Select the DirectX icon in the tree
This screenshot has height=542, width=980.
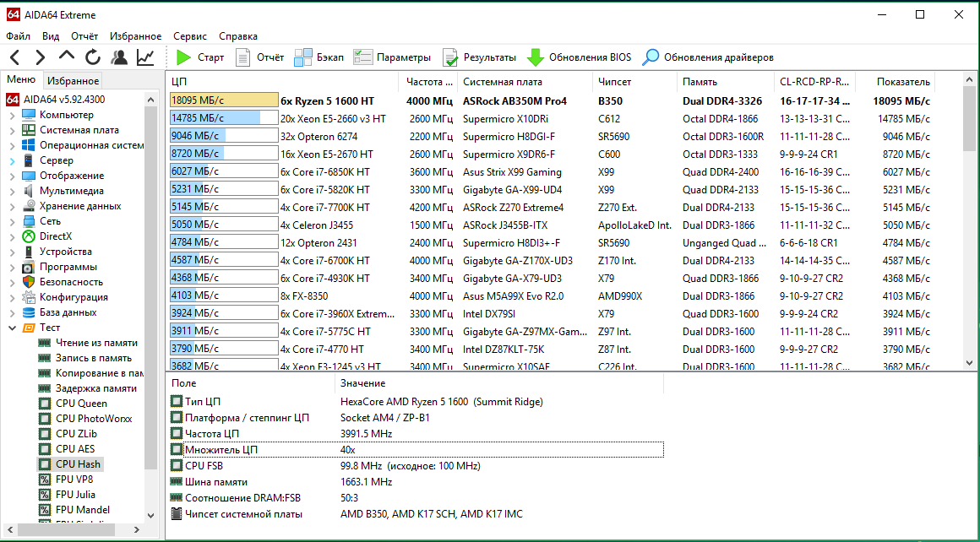pyautogui.click(x=29, y=236)
